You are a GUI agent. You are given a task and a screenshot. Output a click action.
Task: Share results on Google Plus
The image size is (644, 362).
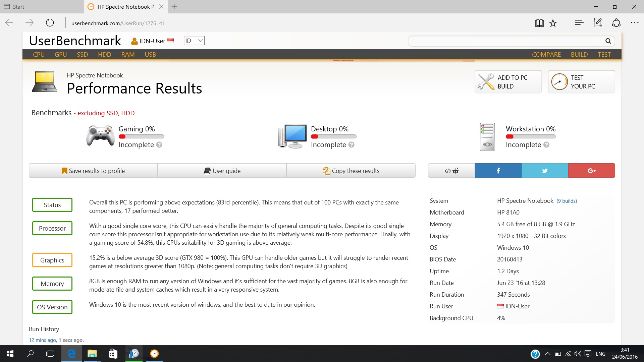pyautogui.click(x=592, y=171)
